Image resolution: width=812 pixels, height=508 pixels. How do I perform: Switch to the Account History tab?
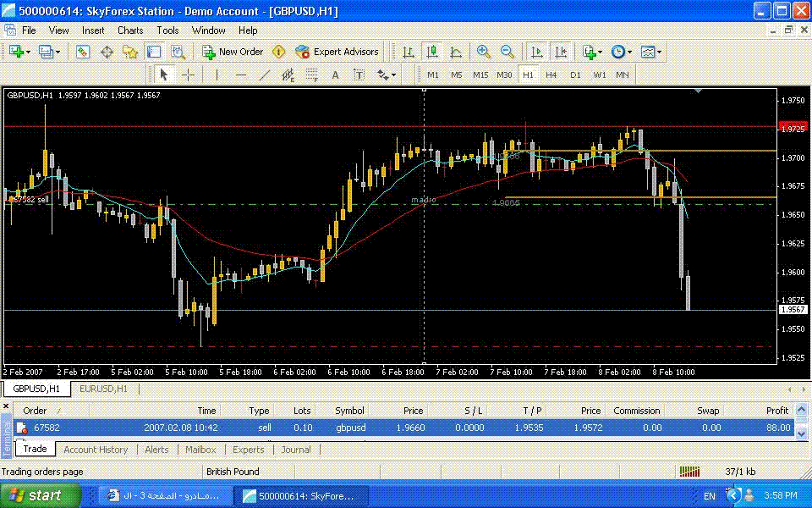point(96,450)
